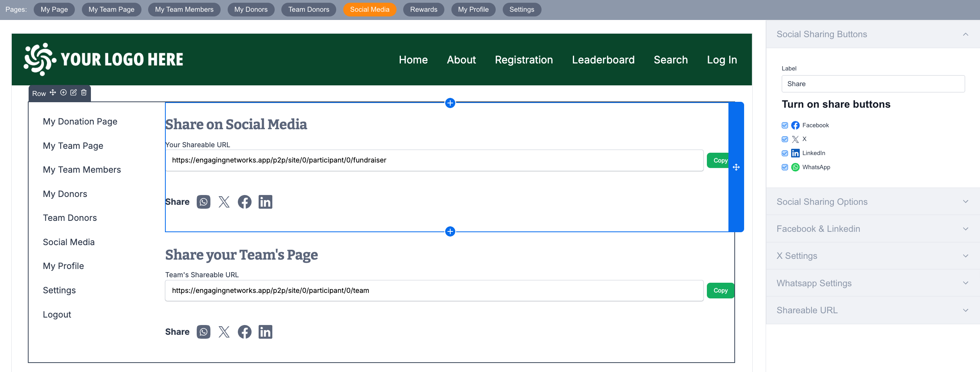Click X icon in first Share row
The height and width of the screenshot is (372, 980).
pos(224,202)
